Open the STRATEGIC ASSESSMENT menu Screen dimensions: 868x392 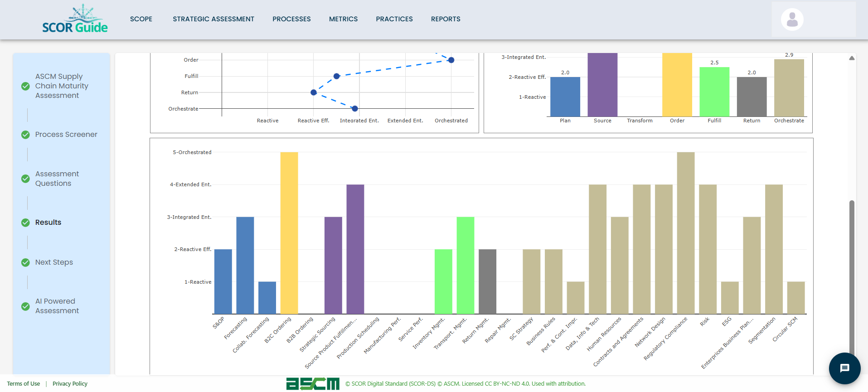pos(213,19)
